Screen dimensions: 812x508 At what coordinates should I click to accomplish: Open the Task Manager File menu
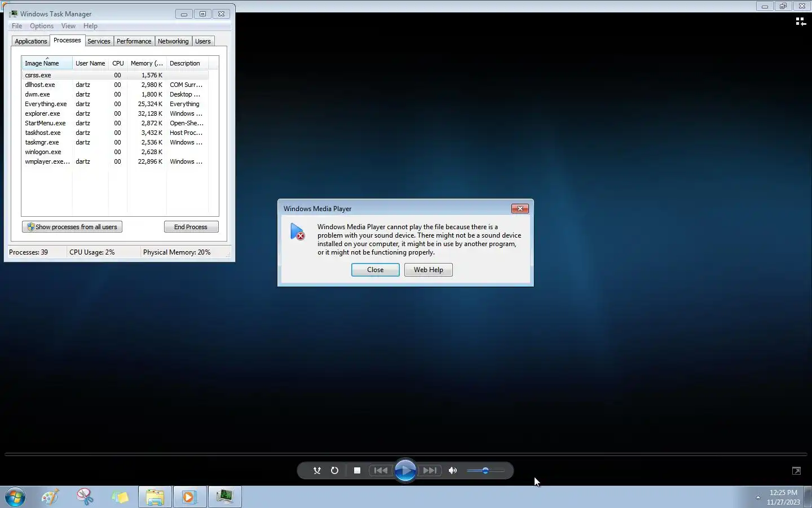pos(17,26)
